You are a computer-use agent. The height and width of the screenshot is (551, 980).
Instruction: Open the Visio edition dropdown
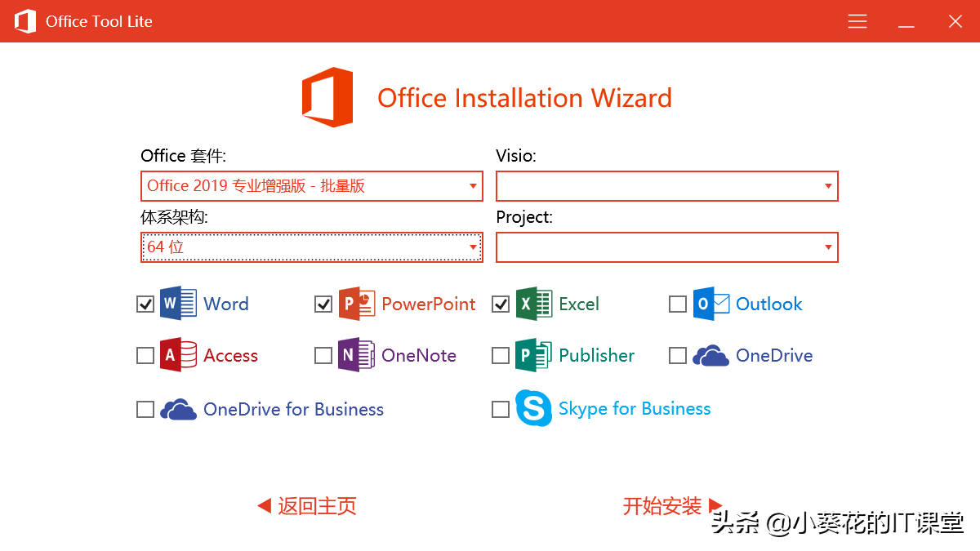tap(667, 186)
